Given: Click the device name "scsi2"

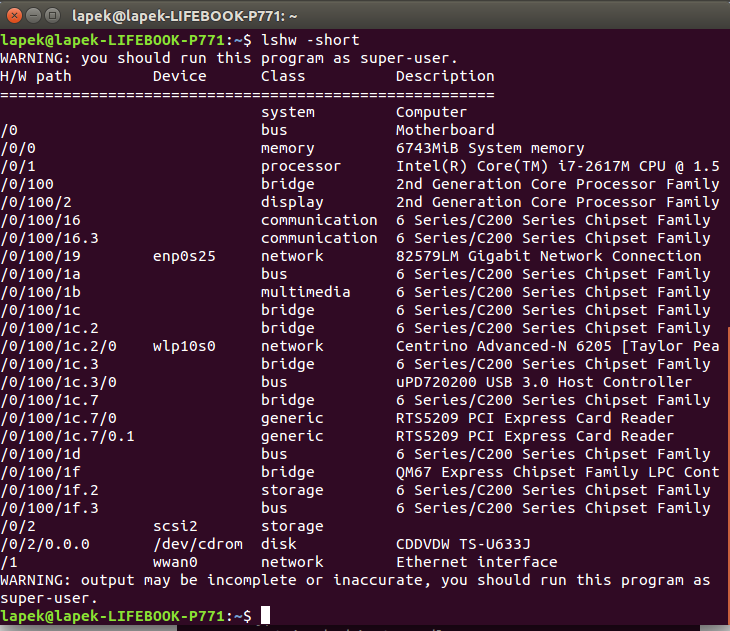Looking at the screenshot, I should (175, 526).
